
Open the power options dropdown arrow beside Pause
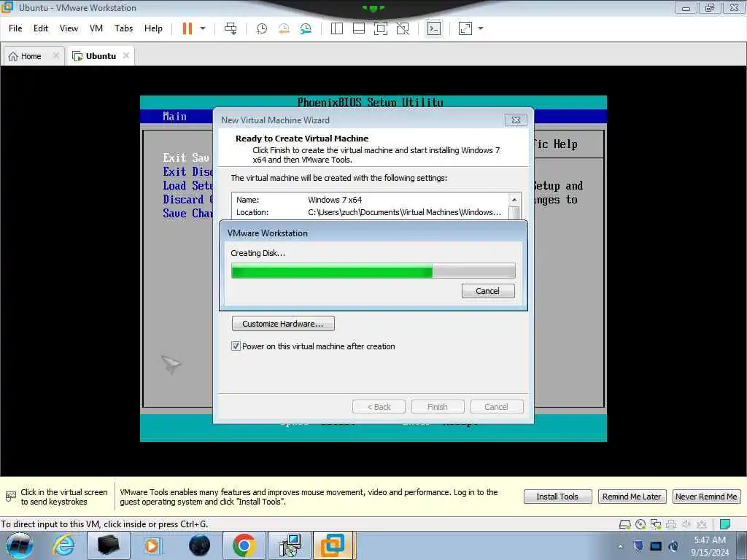click(203, 28)
